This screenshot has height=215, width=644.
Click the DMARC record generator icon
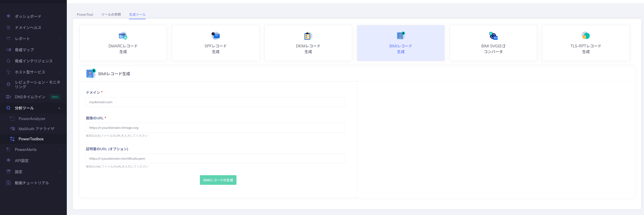click(x=123, y=36)
